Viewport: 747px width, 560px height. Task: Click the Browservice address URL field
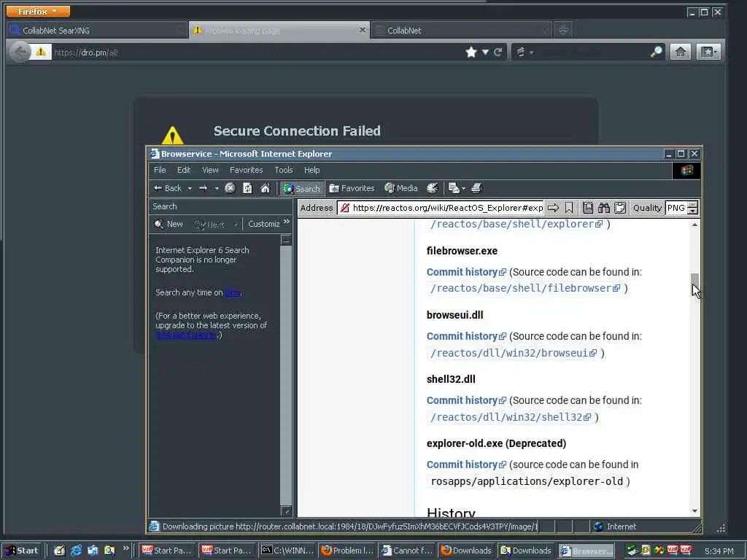(441, 208)
